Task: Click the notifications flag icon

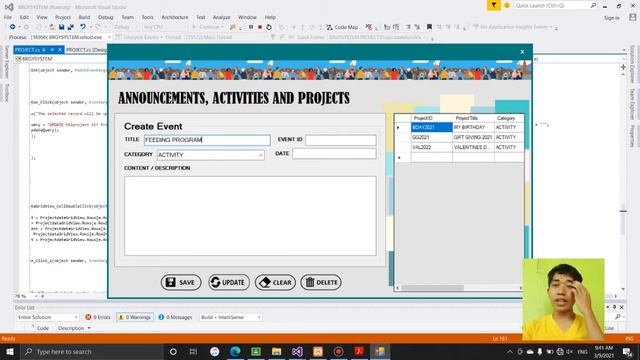Action: pos(493,5)
